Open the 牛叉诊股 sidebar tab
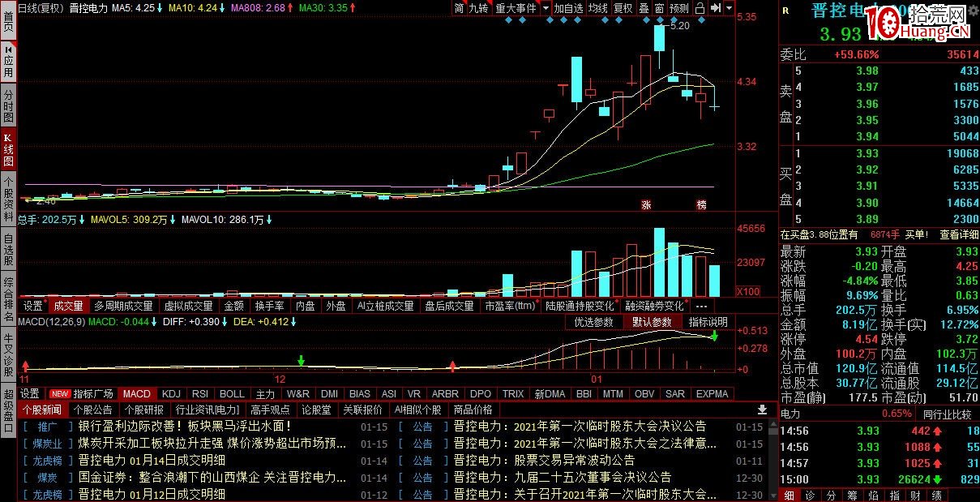 (8, 355)
